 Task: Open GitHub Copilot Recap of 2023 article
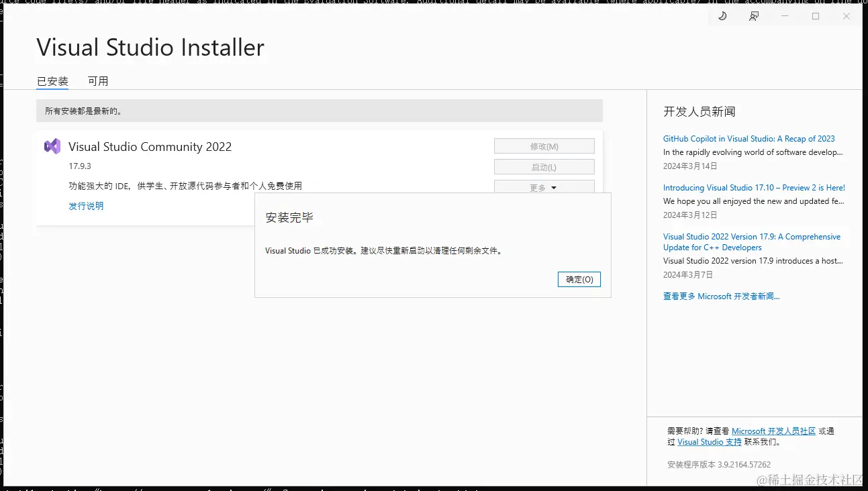749,139
